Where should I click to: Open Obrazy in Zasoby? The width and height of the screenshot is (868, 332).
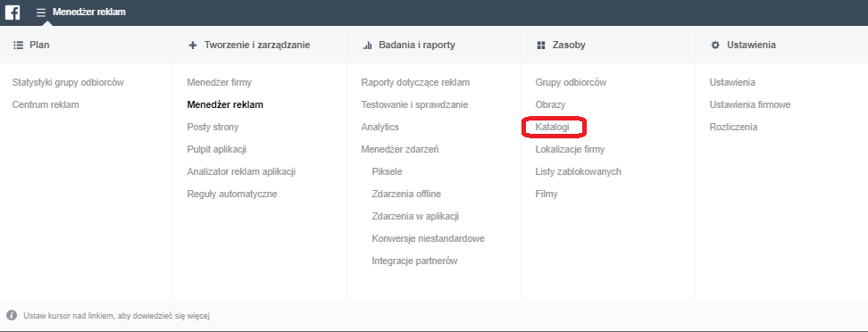(550, 104)
